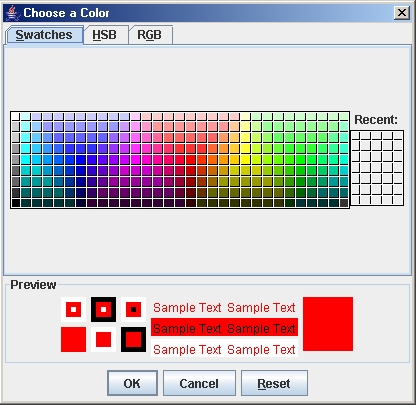Click the large red preview square
Image resolution: width=416 pixels, height=405 pixels.
[328, 324]
